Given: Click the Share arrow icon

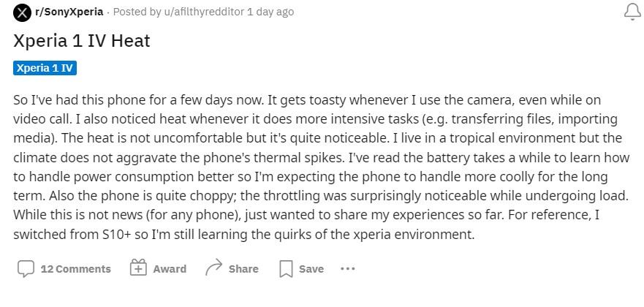Looking at the screenshot, I should (214, 268).
